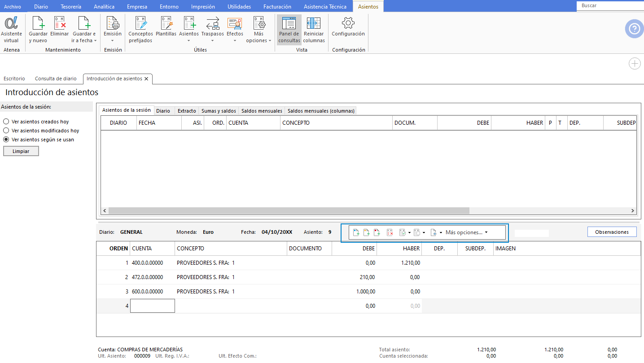Expand Guardar e ir a fecha arrow
The width and height of the screenshot is (644, 363).
[x=95, y=41]
